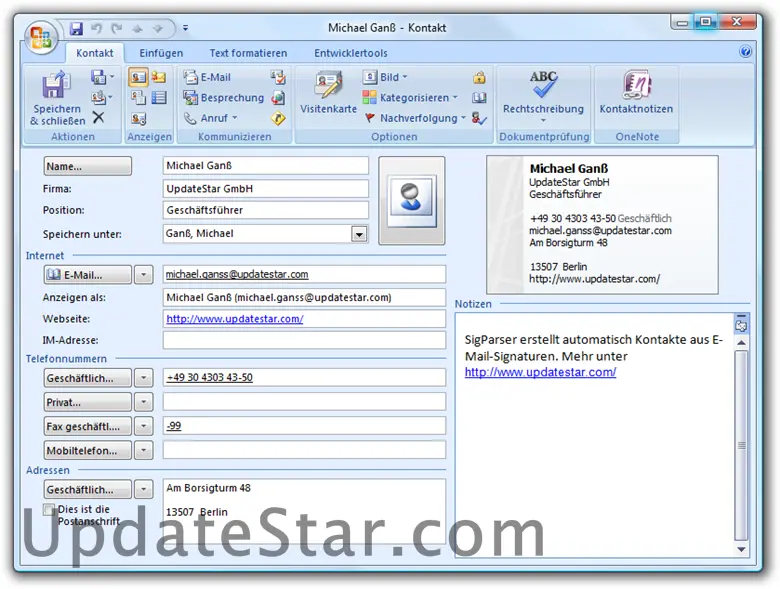780x589 pixels.
Task: Click the Undo arrow in quick access
Action: 97,28
